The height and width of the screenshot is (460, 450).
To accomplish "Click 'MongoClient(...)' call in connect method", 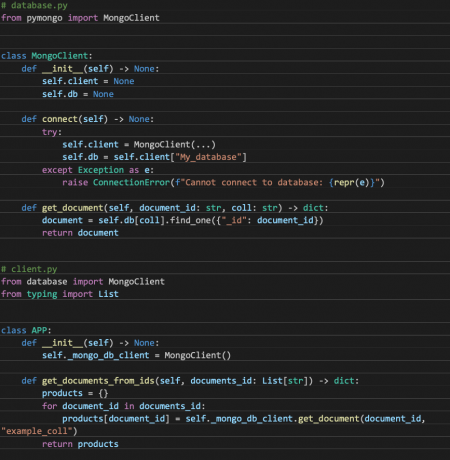I will point(175,144).
